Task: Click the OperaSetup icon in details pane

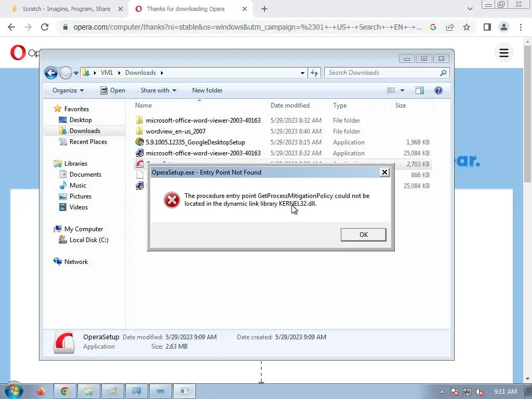Action: pos(64,342)
